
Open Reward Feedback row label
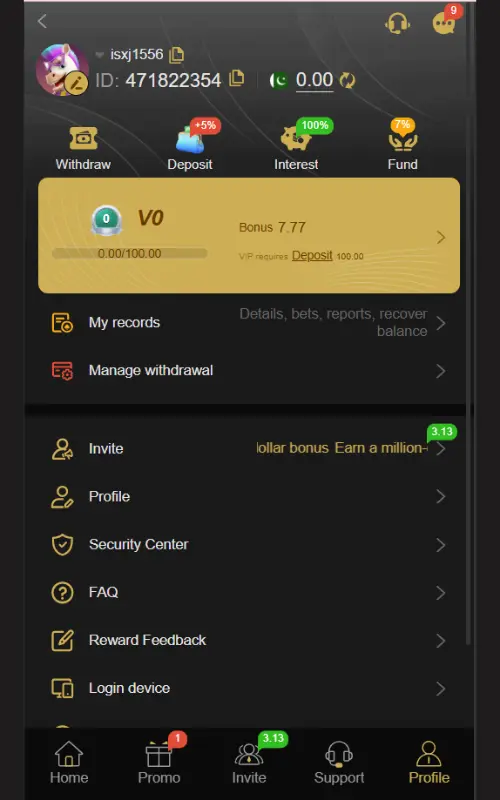147,640
